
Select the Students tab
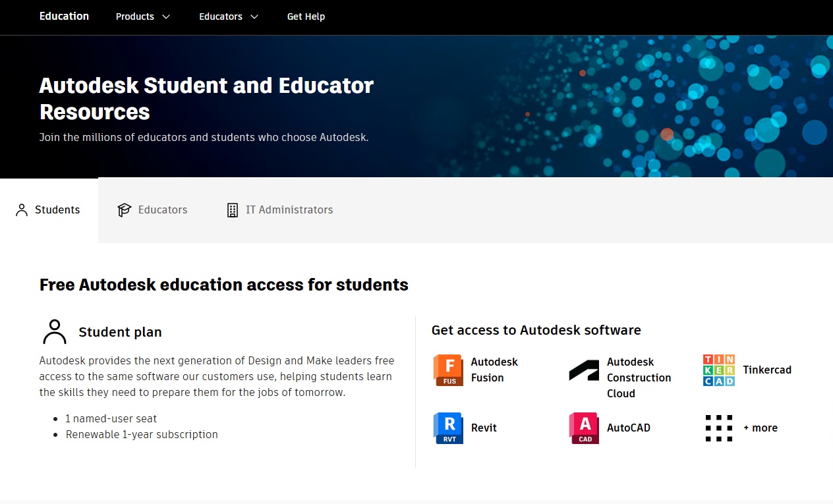[49, 210]
